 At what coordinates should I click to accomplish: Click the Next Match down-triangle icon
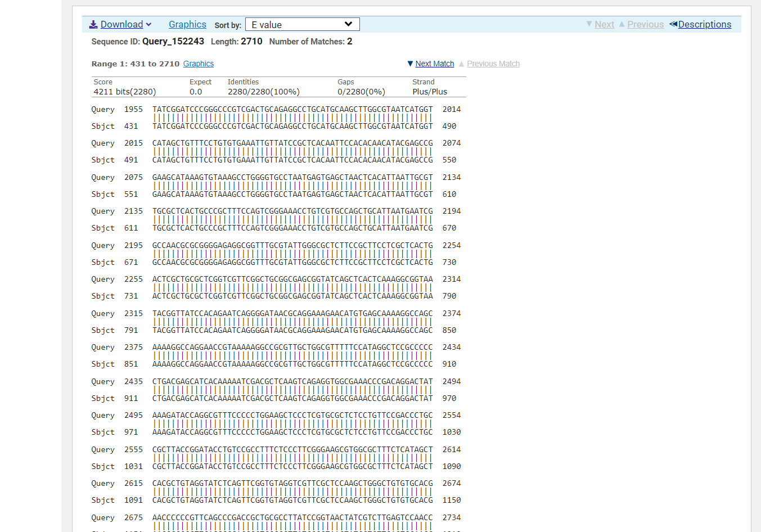pos(410,64)
